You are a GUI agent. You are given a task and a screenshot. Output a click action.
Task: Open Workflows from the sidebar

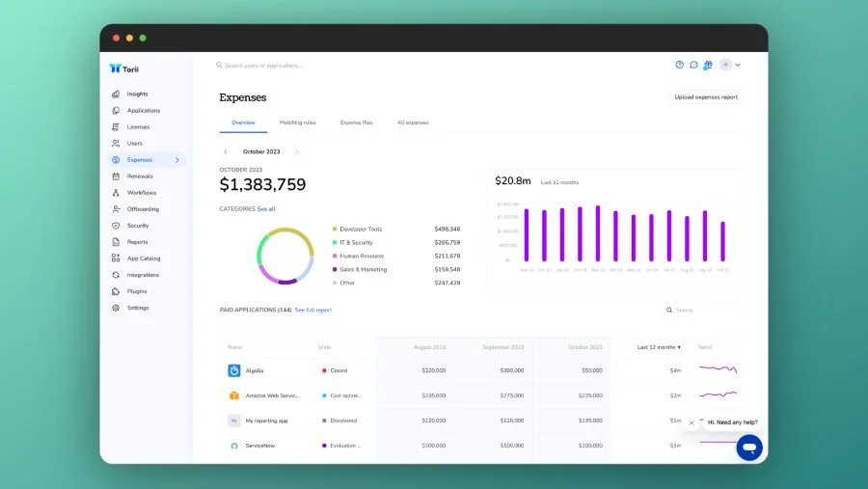[141, 193]
